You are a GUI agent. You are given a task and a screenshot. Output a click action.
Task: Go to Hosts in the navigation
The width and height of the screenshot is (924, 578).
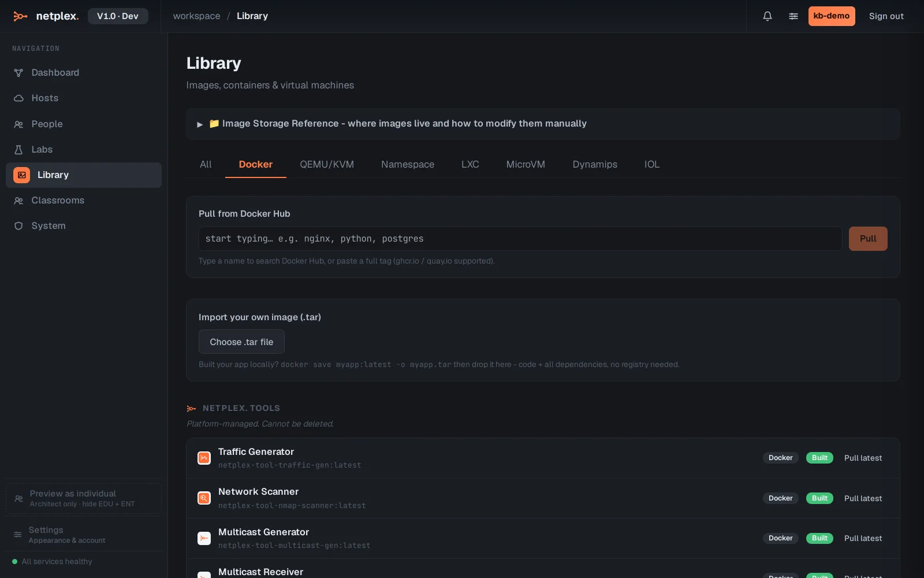(x=84, y=98)
